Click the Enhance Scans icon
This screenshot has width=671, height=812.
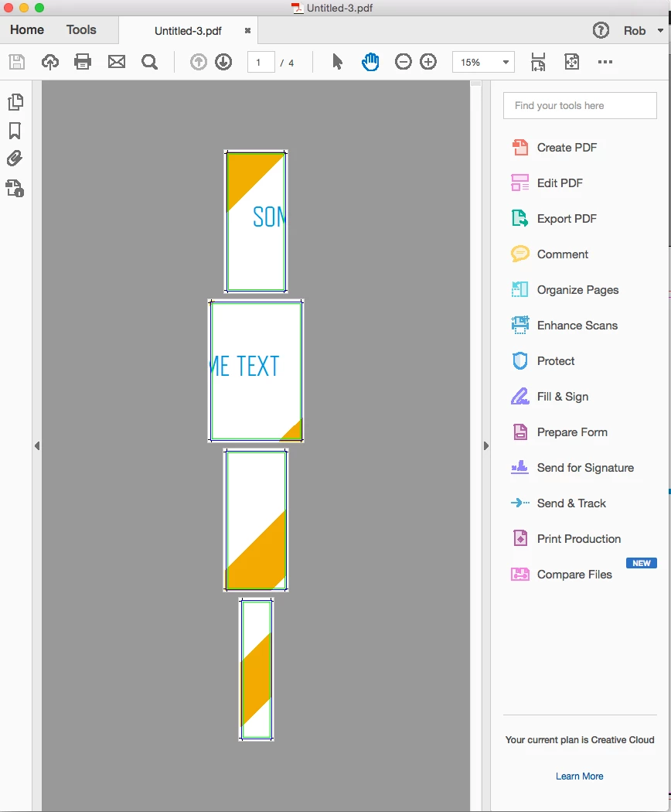[x=519, y=326]
